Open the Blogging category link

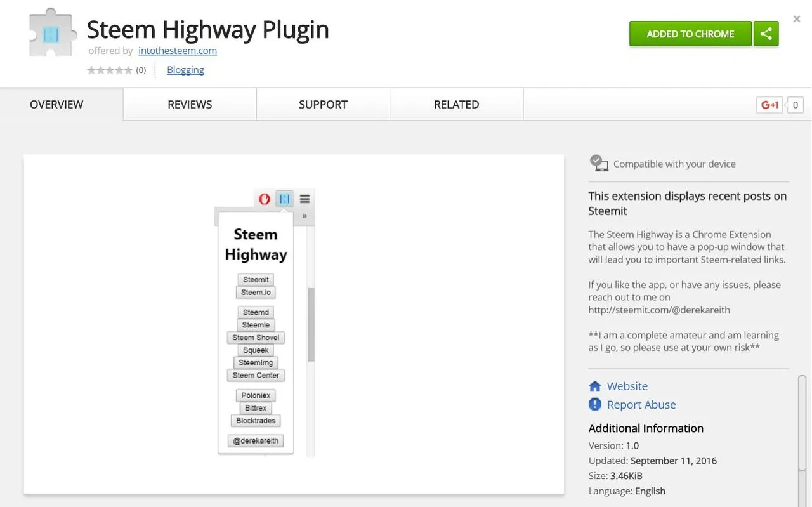185,70
